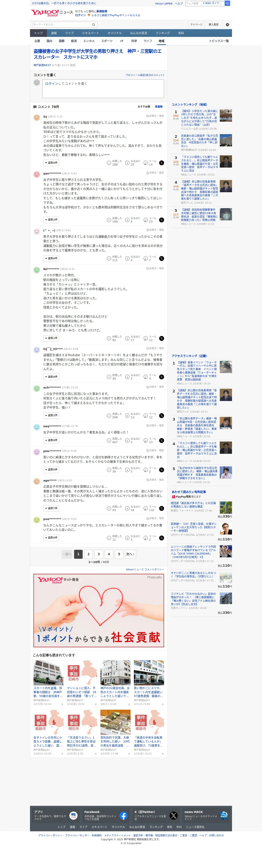Open the settings gear icon
The image size is (262, 868).
(227, 25)
